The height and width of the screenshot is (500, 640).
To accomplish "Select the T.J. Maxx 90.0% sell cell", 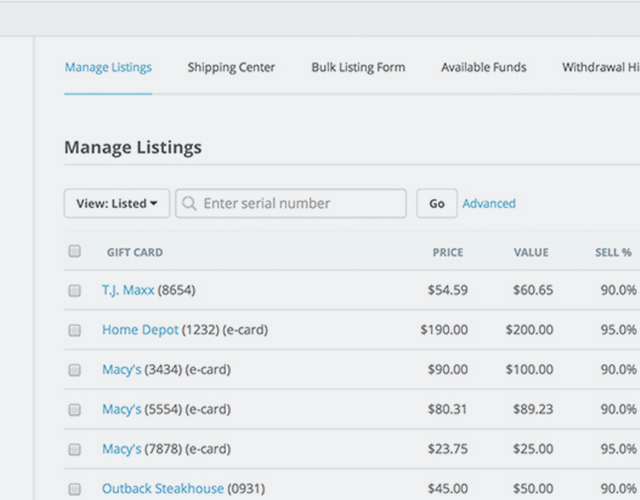I will click(x=618, y=290).
